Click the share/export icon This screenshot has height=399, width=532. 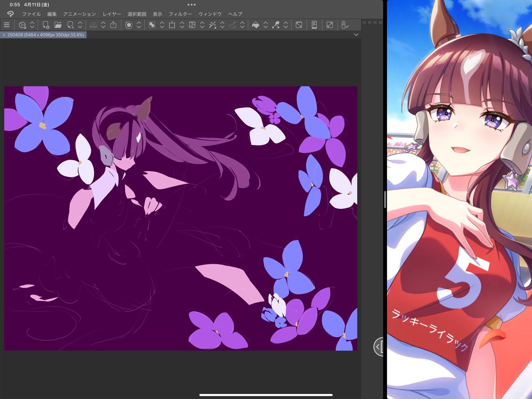pos(113,25)
